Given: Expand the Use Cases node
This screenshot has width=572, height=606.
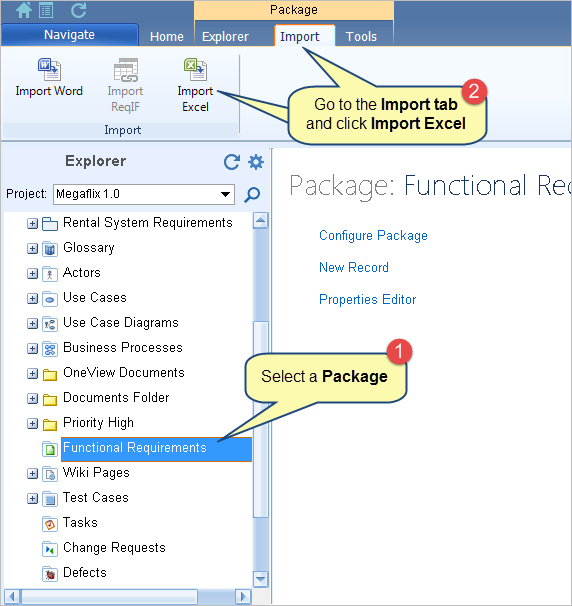Looking at the screenshot, I should [x=32, y=298].
